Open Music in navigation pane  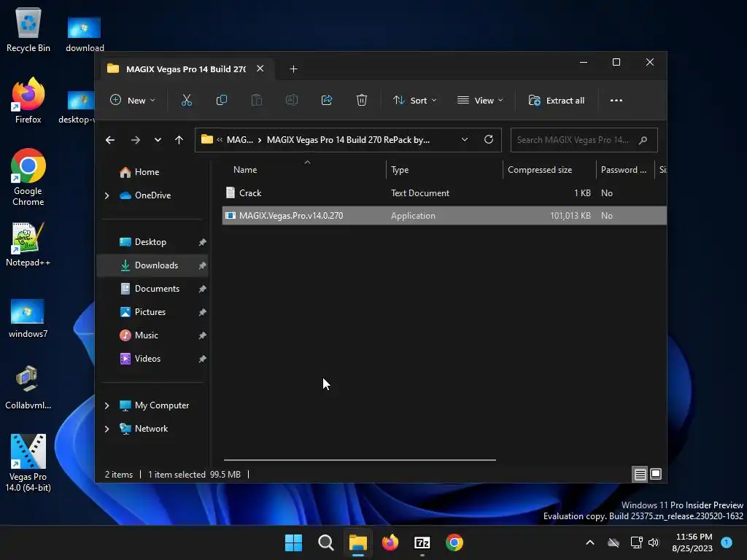146,335
